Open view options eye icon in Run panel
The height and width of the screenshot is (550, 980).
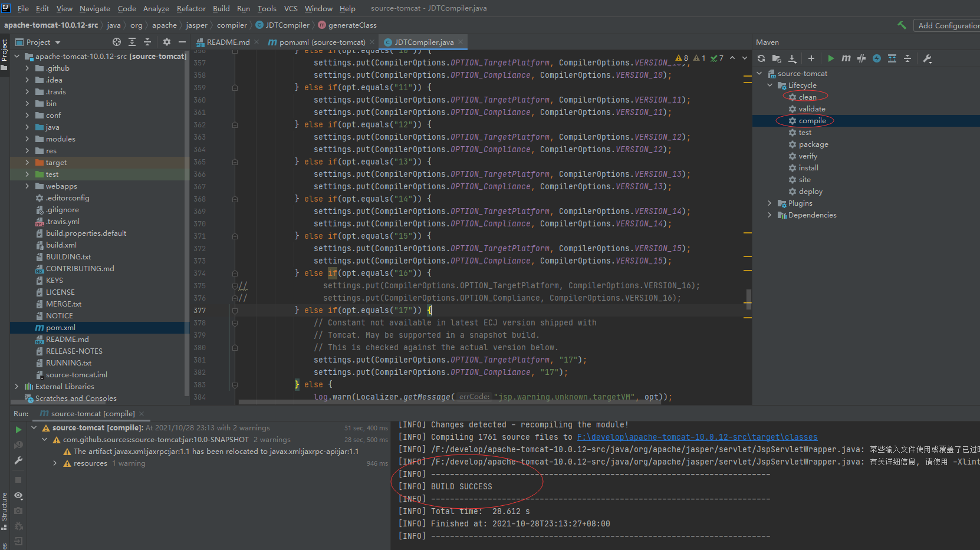click(x=18, y=495)
